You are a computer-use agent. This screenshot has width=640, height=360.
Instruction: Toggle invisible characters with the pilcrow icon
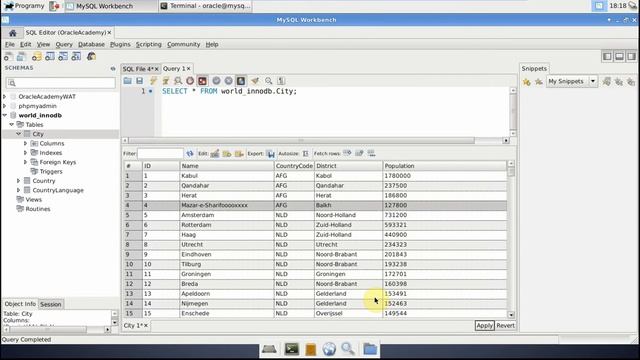281,81
